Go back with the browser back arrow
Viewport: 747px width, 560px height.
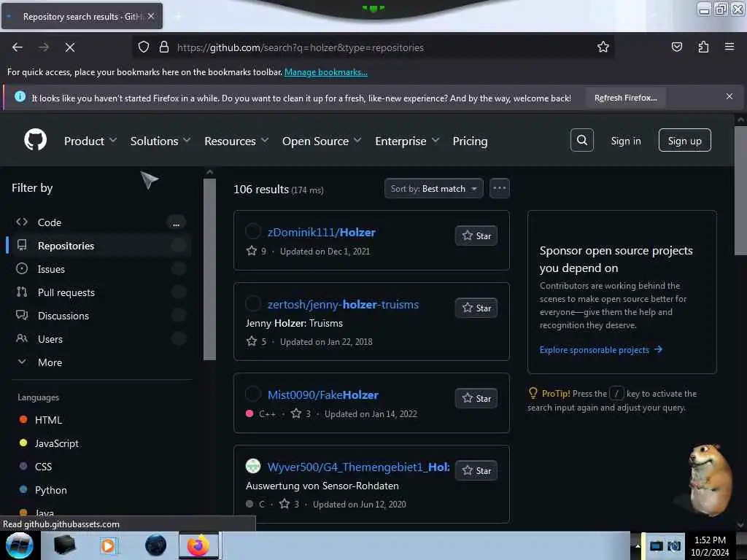(x=18, y=47)
